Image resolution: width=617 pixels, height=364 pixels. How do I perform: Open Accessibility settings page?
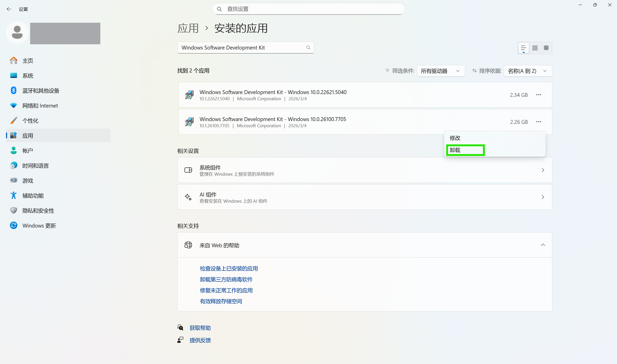(33, 195)
